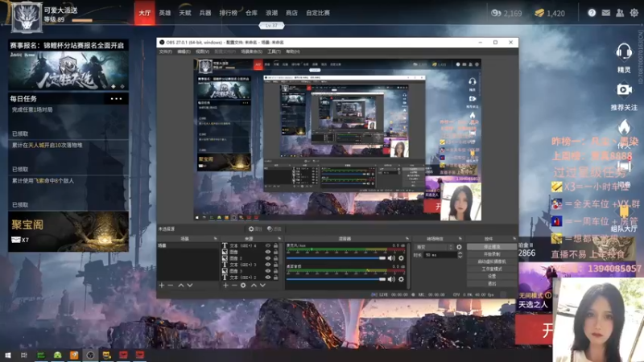Pop out the 来源 dock panel
Screen dimensions: 644x362
[279, 238]
